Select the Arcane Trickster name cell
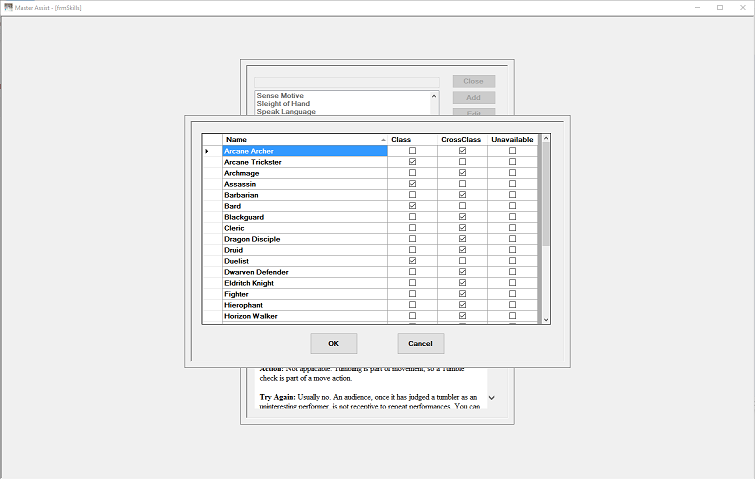 tap(305, 162)
